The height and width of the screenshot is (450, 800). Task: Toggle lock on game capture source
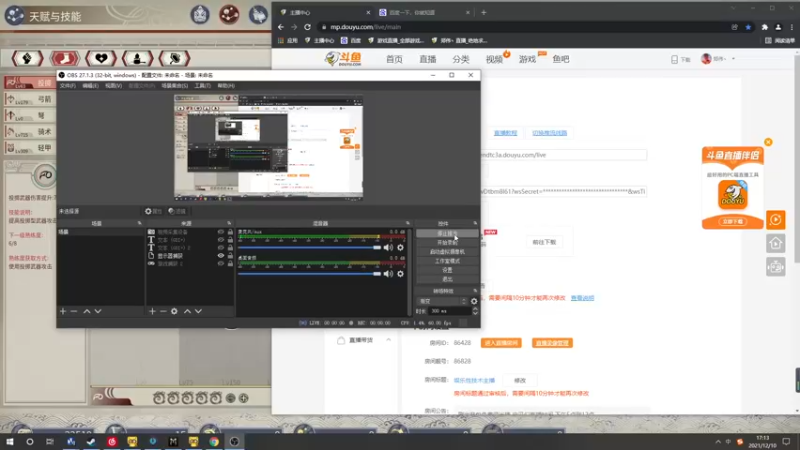pyautogui.click(x=230, y=264)
